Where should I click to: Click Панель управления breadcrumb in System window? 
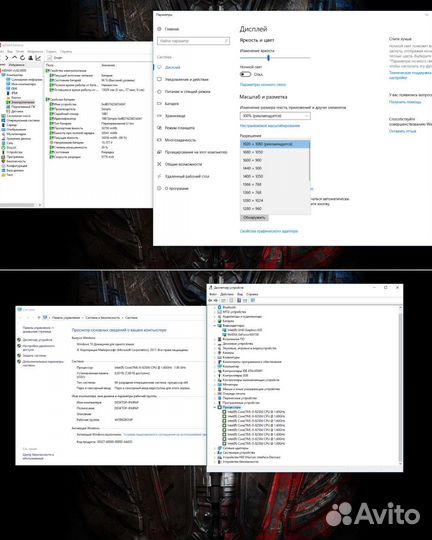[x=66, y=318]
